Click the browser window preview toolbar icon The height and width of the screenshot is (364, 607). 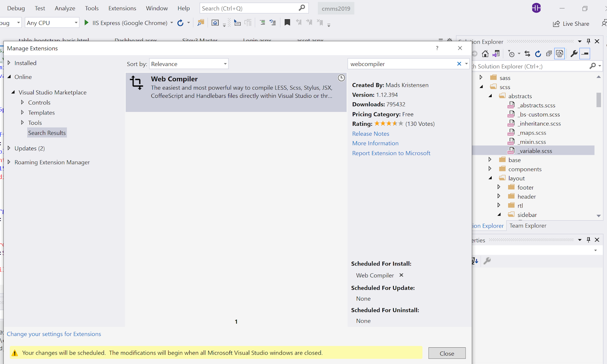coord(215,23)
